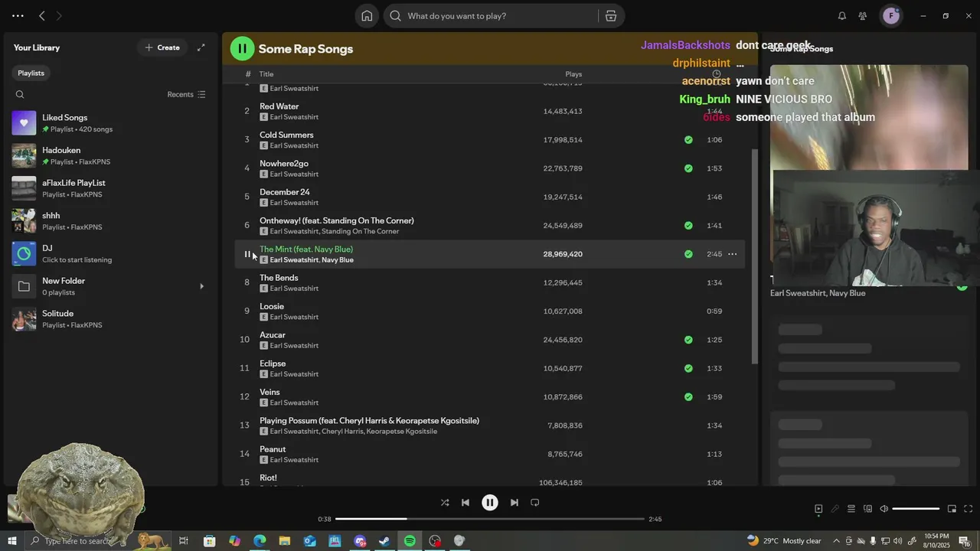Viewport: 980px width, 551px height.
Task: Adjust the volume slider
Action: click(x=916, y=509)
